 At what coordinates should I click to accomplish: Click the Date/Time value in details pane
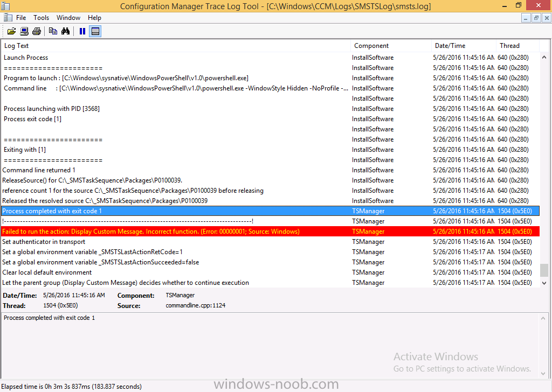click(x=74, y=295)
